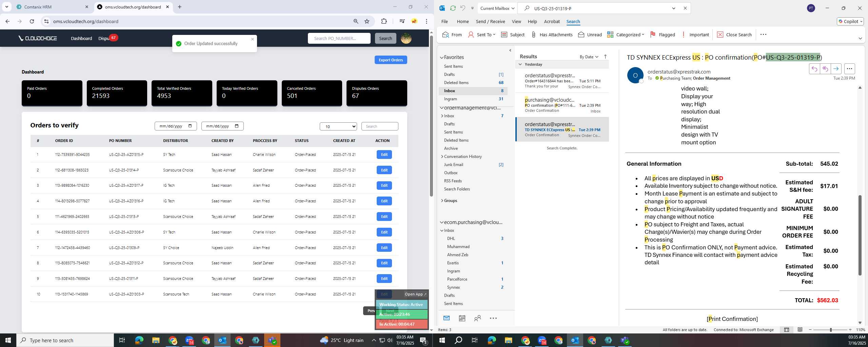Image resolution: width=868 pixels, height=347 pixels.
Task: Click the Important filter in the ribbon
Action: tap(695, 35)
